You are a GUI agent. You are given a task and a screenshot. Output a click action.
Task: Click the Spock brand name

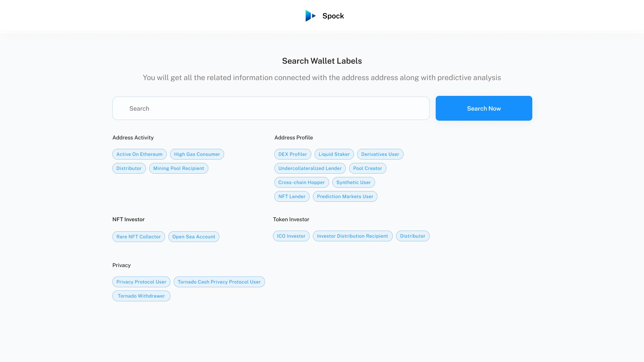tap(333, 16)
